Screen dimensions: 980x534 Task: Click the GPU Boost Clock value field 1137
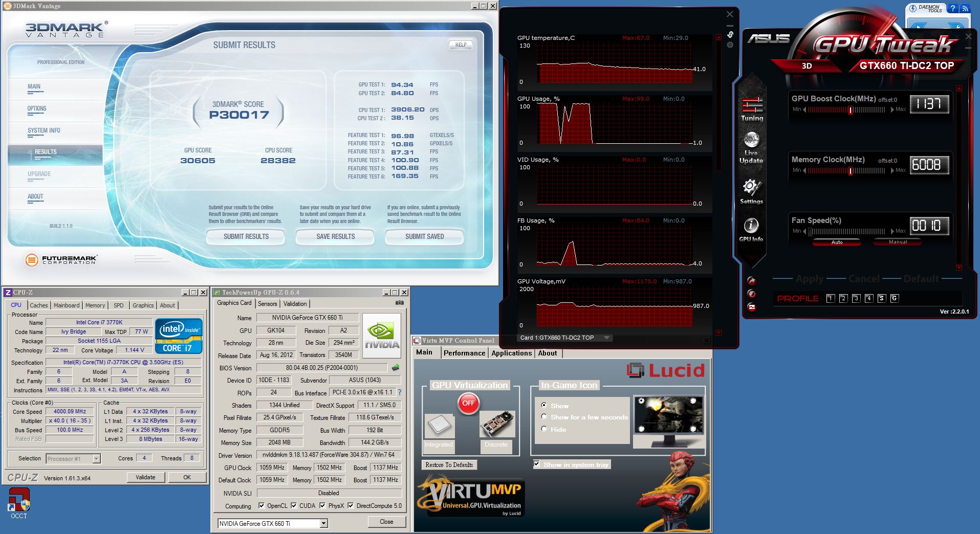(929, 104)
